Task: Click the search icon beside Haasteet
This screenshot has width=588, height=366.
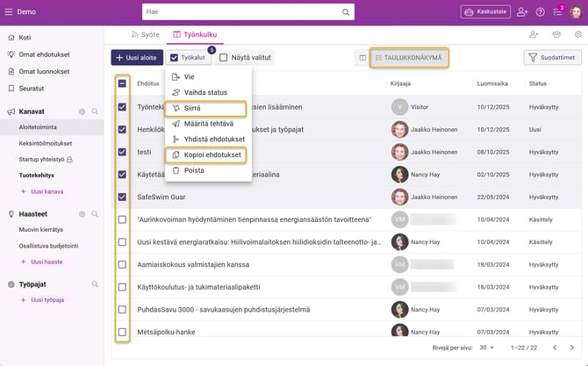Action: pyautogui.click(x=95, y=213)
